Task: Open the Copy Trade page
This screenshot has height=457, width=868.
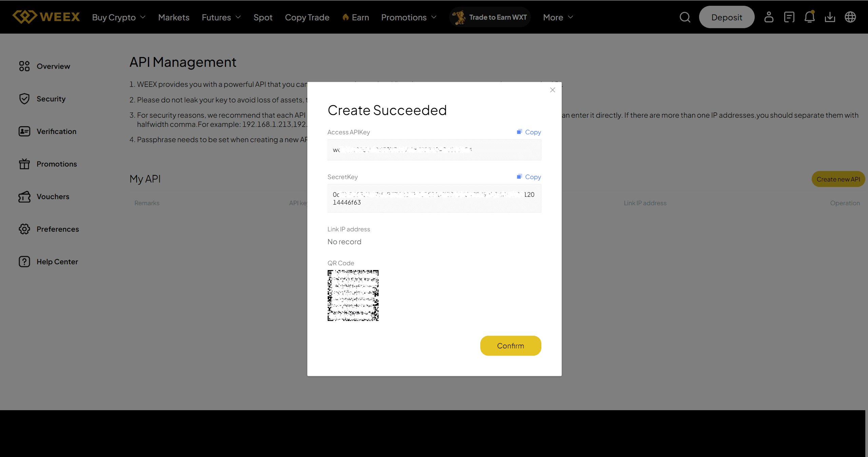Action: (x=307, y=17)
